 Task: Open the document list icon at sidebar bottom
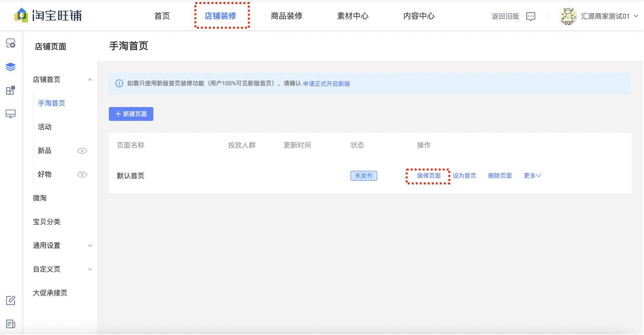[10, 324]
